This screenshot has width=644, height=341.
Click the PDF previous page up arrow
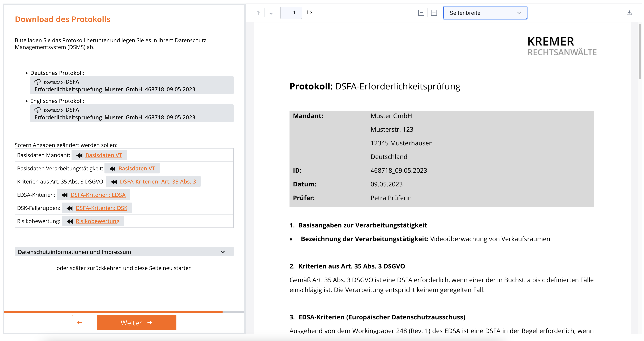point(258,13)
